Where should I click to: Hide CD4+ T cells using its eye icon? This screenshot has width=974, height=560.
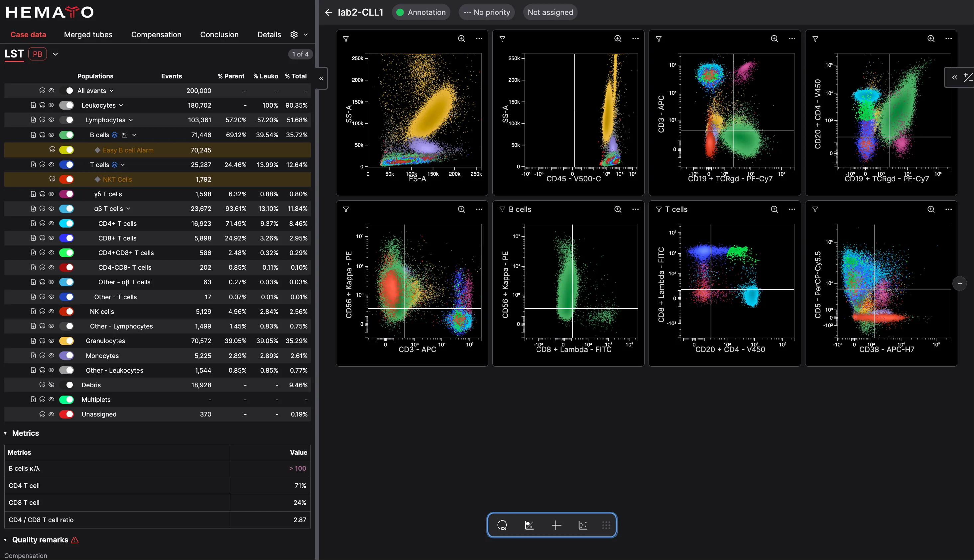coord(51,223)
